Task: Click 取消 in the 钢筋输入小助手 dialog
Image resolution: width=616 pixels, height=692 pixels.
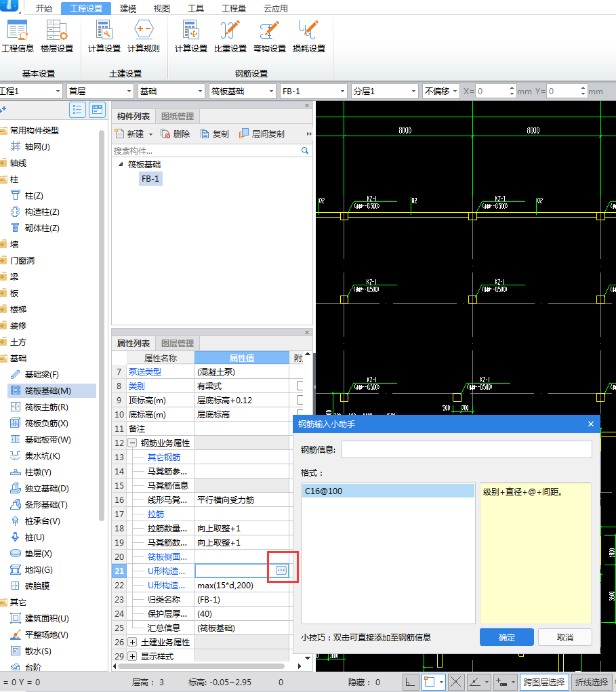Action: click(x=564, y=637)
